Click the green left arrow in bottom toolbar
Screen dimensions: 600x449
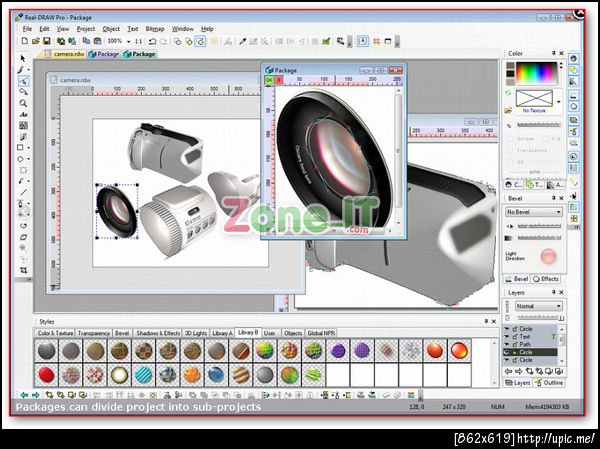(x=24, y=395)
